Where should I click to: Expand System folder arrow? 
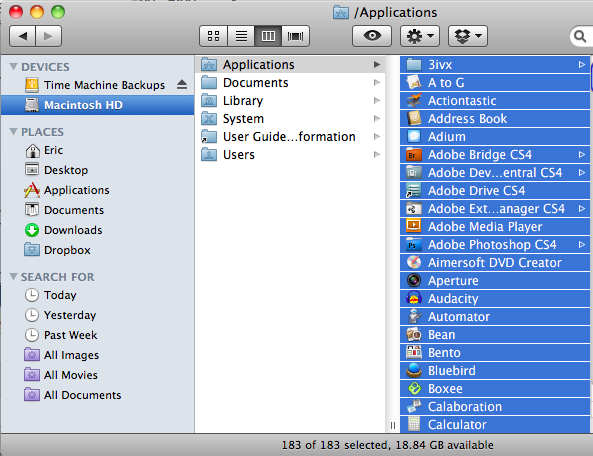point(377,119)
